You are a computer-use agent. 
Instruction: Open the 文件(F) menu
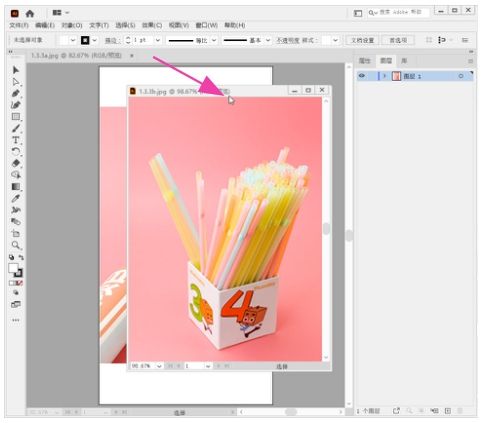click(x=19, y=25)
